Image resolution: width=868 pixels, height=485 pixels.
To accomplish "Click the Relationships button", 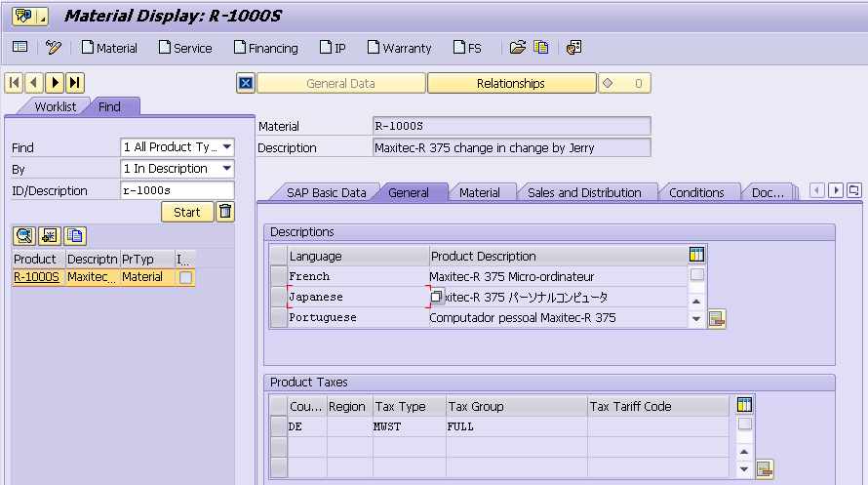I will (x=511, y=83).
